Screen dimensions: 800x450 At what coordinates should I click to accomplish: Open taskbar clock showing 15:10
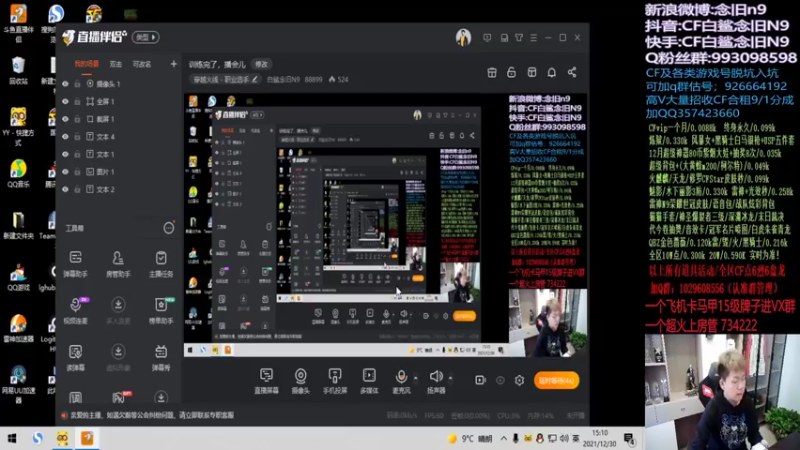click(x=599, y=438)
